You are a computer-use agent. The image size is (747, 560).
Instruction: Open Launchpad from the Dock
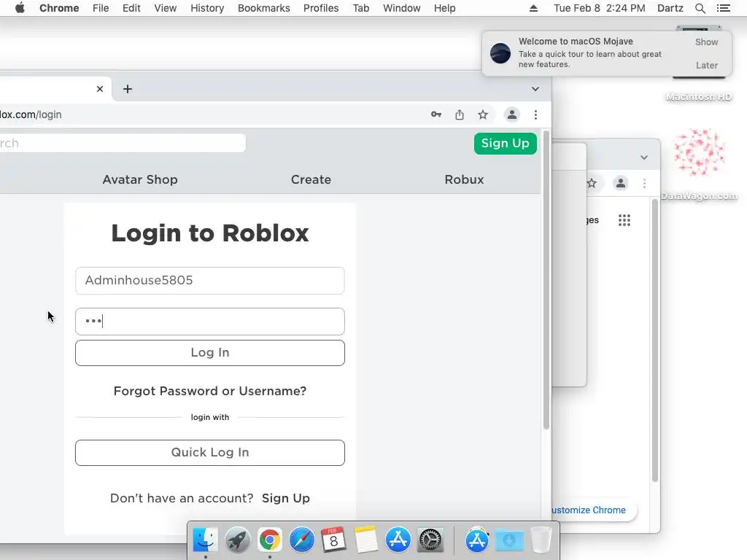tap(237, 540)
